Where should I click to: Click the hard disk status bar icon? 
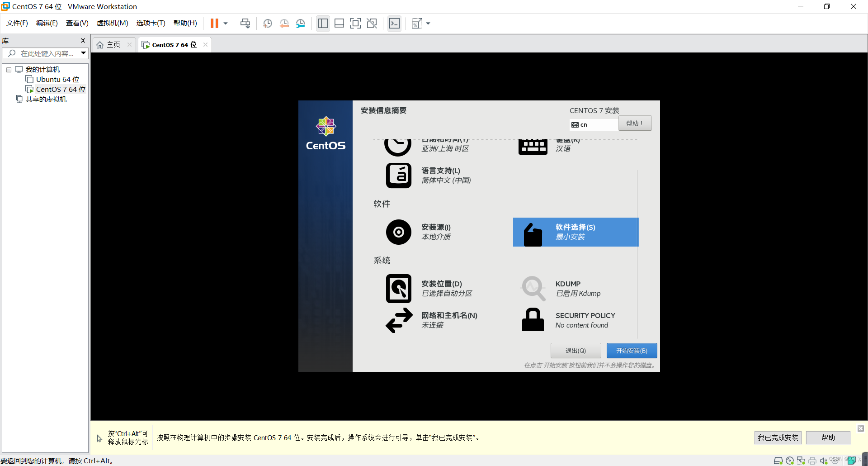(x=778, y=461)
